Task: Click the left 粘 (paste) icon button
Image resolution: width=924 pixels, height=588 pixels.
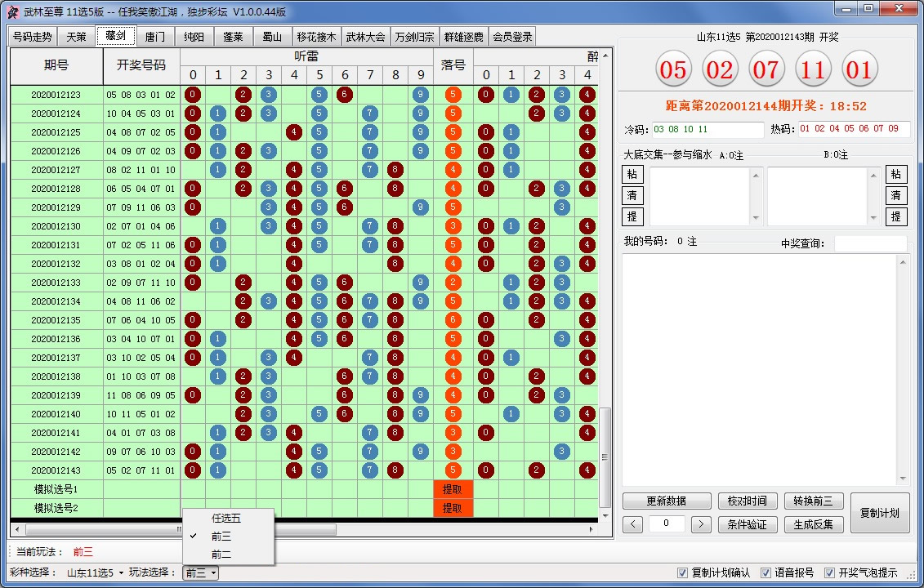Action: [632, 174]
